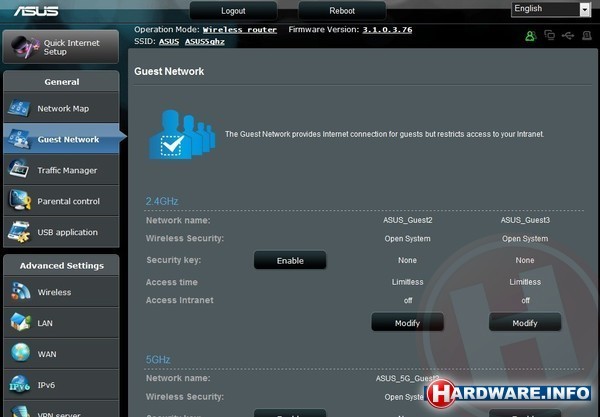Click the 2.4GHz Security key label
The width and height of the screenshot is (600, 417).
click(173, 260)
